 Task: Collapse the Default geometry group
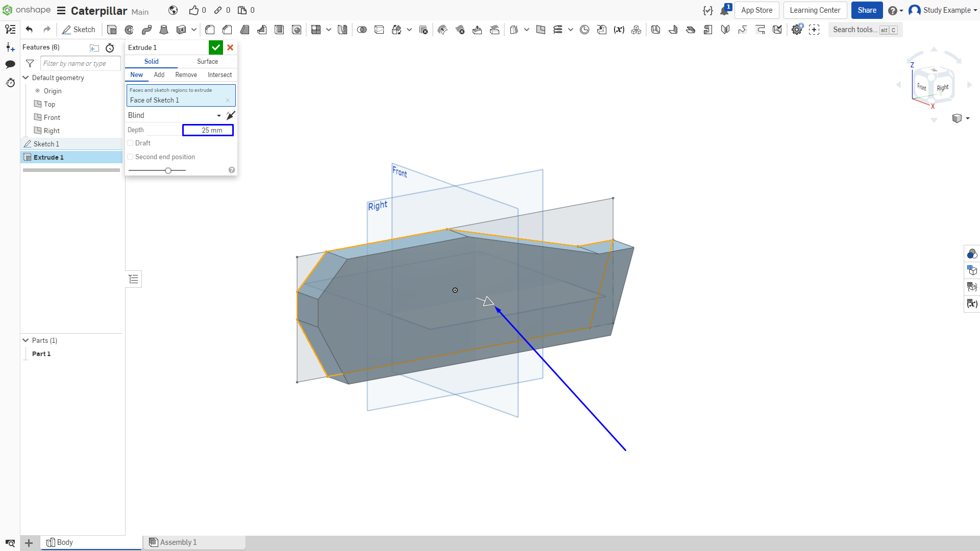coord(26,78)
